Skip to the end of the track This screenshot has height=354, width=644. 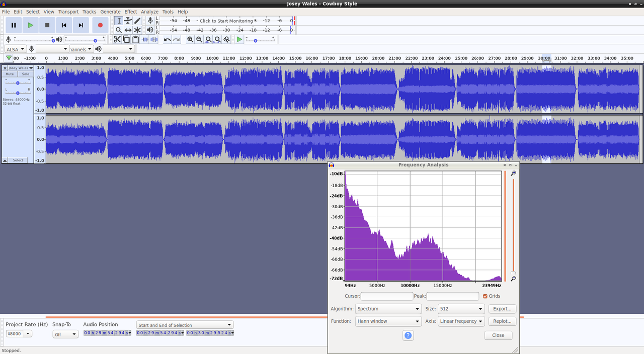click(x=80, y=25)
